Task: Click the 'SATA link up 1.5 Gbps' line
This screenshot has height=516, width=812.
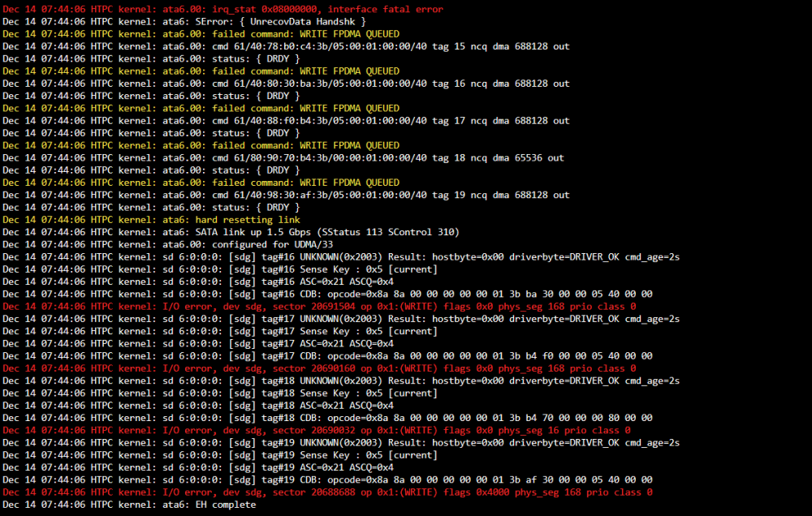Action: coord(231,232)
